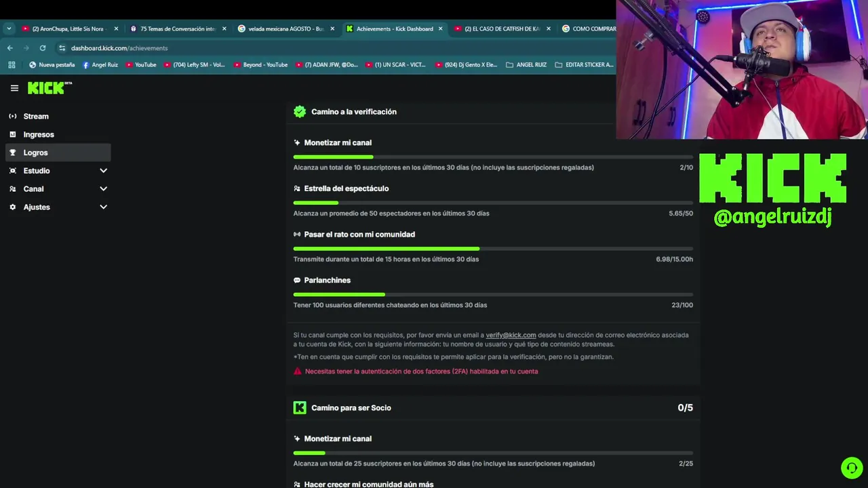Click the Pasar el rato progress bar
The height and width of the screenshot is (488, 868).
click(x=493, y=249)
